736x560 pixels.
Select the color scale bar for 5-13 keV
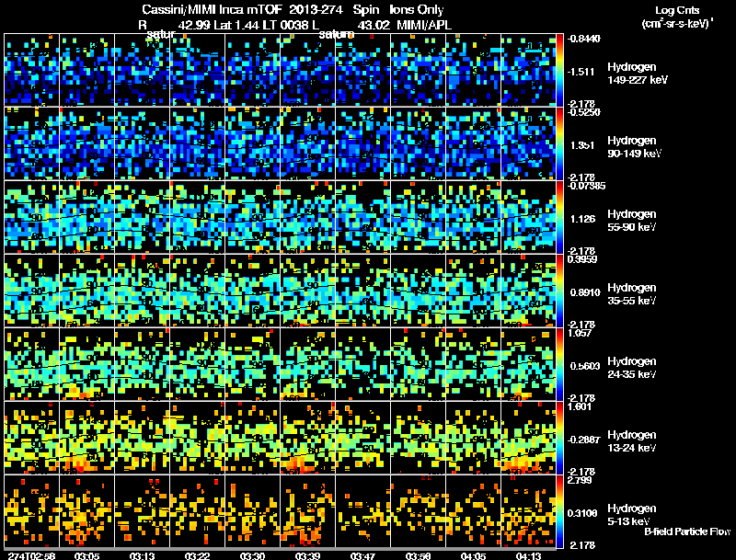click(559, 511)
